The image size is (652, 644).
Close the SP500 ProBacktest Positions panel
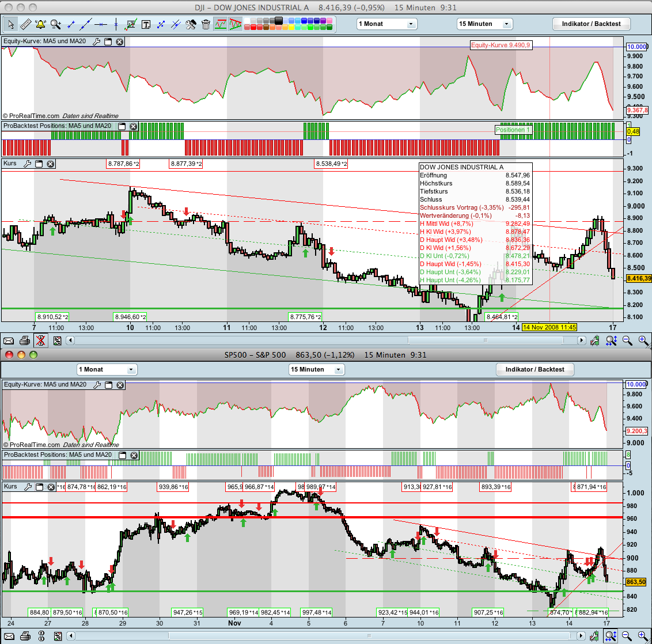(134, 455)
